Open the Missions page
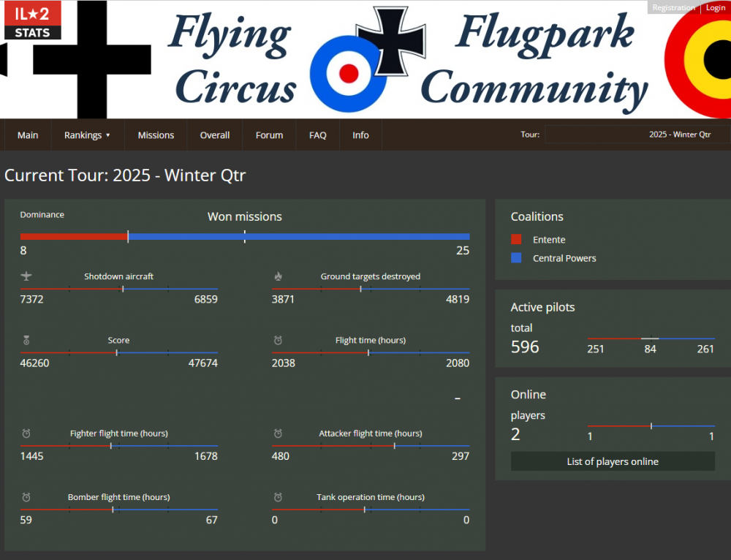 156,135
